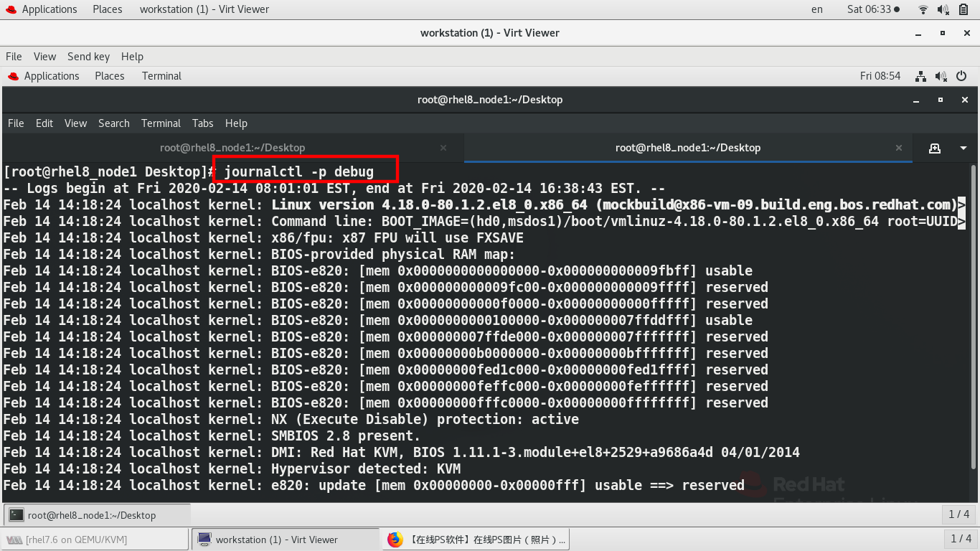The image size is (980, 551).
Task: Minimize the guest terminal window
Action: pyautogui.click(x=918, y=100)
